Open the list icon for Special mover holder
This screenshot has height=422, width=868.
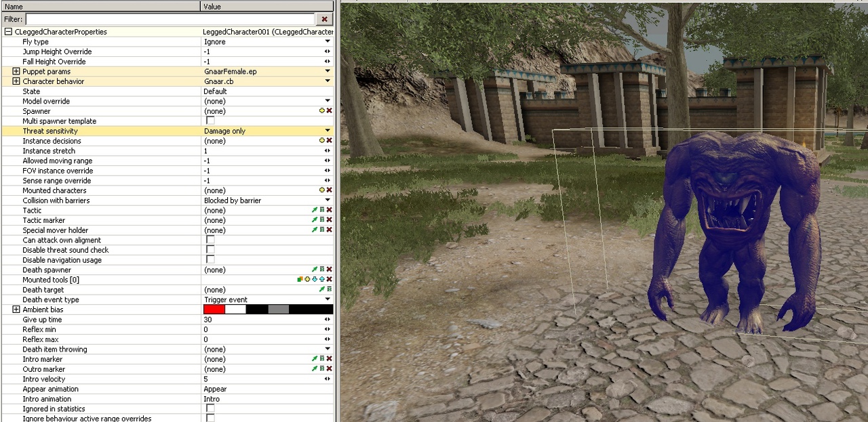(x=322, y=230)
